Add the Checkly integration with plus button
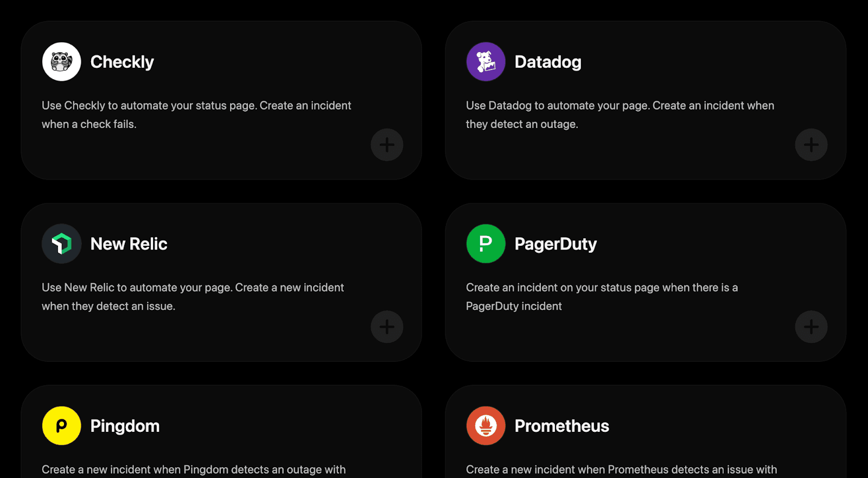This screenshot has width=868, height=478. click(387, 145)
